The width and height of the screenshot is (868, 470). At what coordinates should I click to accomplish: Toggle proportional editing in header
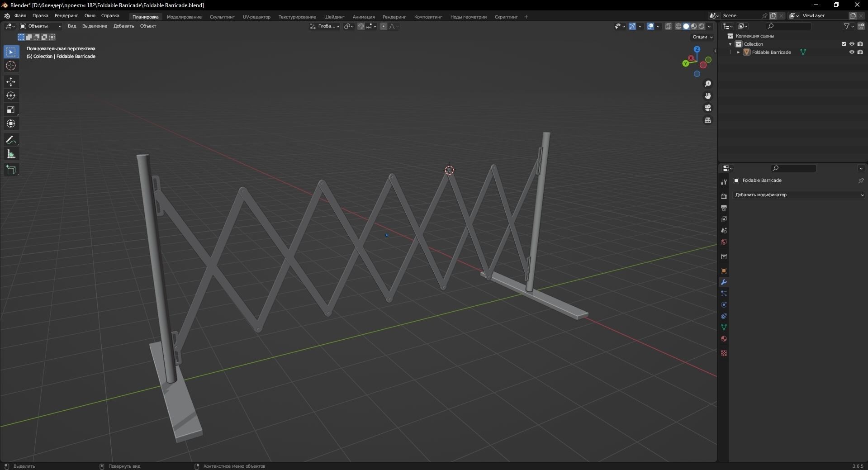(384, 26)
